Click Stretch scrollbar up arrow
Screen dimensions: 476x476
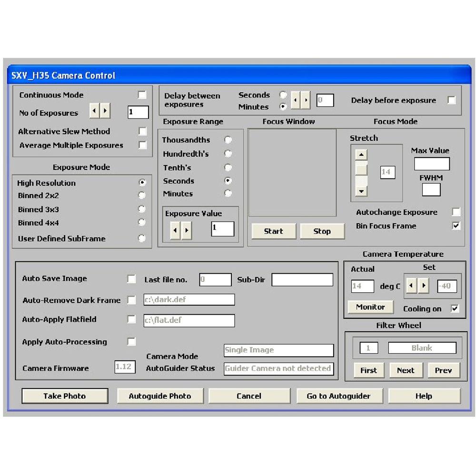[361, 155]
